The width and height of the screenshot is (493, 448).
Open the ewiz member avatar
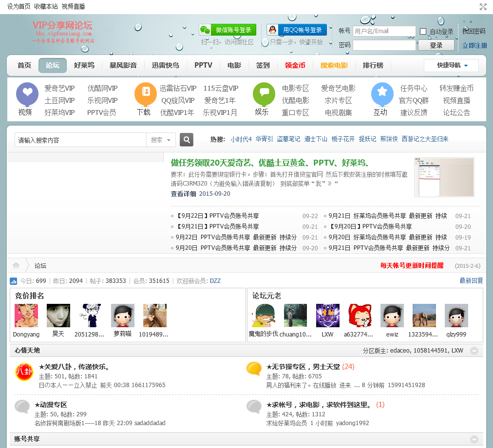(x=392, y=316)
